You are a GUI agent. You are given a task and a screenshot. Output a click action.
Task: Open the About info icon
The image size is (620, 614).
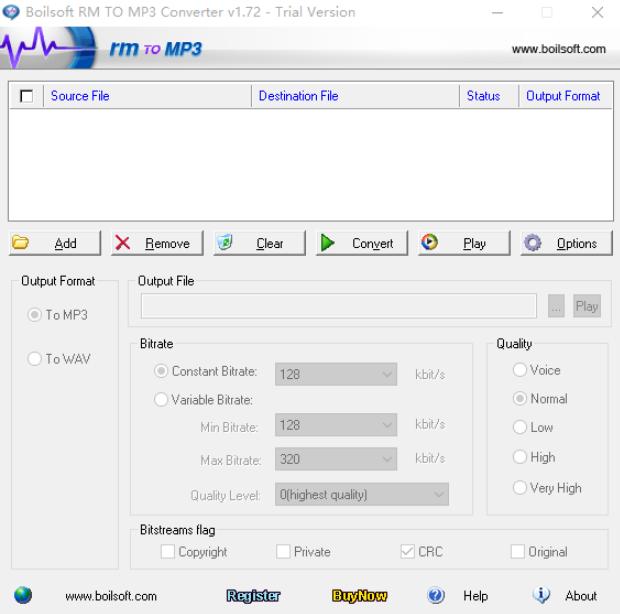(542, 595)
